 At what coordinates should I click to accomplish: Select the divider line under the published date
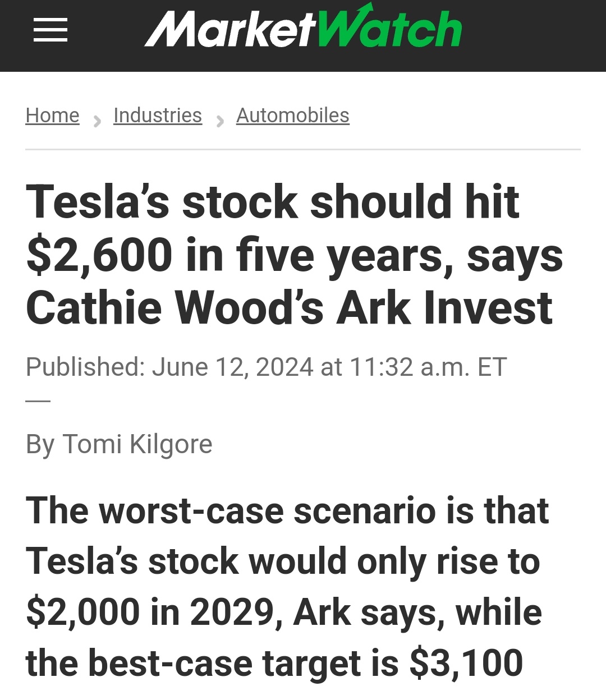click(36, 400)
